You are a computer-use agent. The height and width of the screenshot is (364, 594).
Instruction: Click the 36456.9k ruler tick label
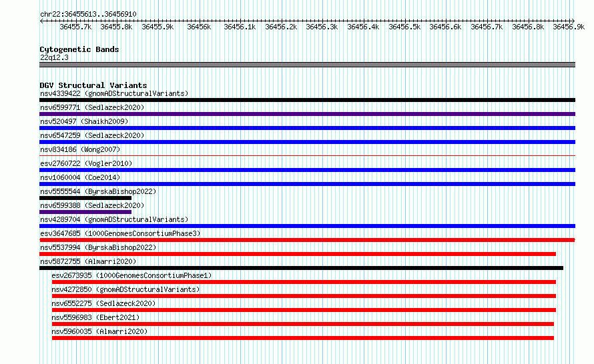tap(569, 27)
